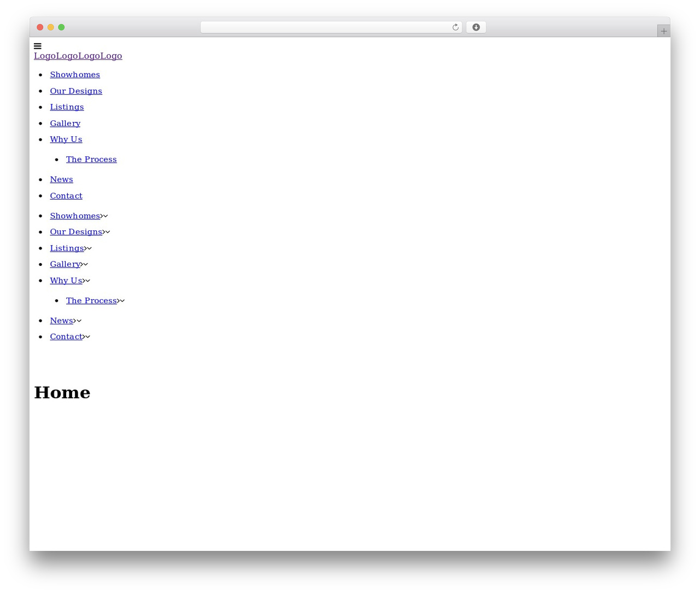Click the right-pointing chevron after The Process
Screen dimensions: 700x593
tap(119, 301)
